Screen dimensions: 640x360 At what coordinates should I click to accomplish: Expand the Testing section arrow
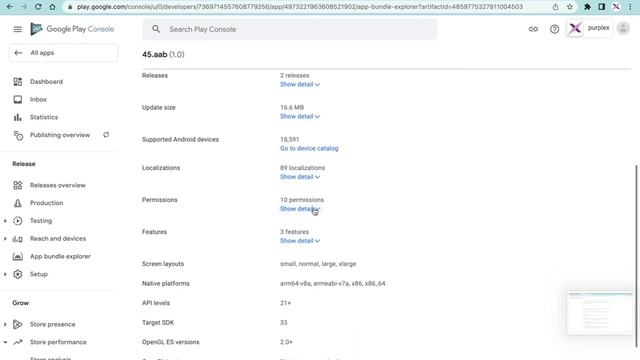[5, 221]
